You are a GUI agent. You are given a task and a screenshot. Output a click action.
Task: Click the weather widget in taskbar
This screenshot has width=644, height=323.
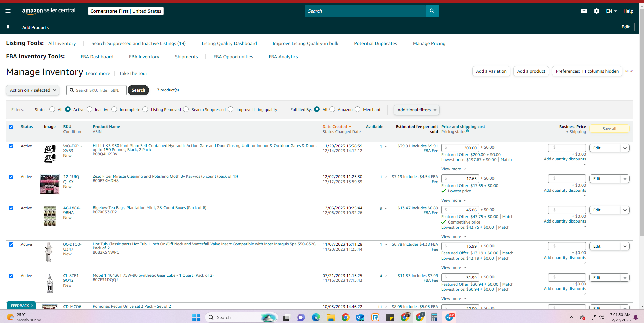click(24, 317)
